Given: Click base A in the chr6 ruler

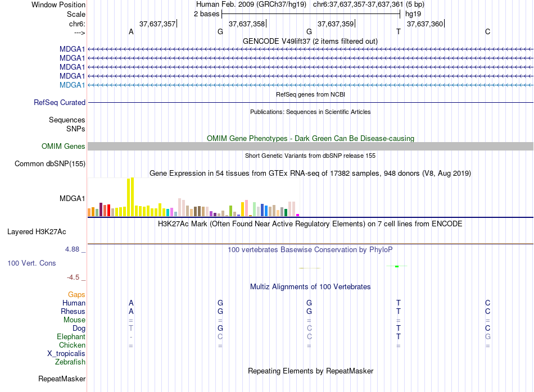Looking at the screenshot, I should click(131, 31).
